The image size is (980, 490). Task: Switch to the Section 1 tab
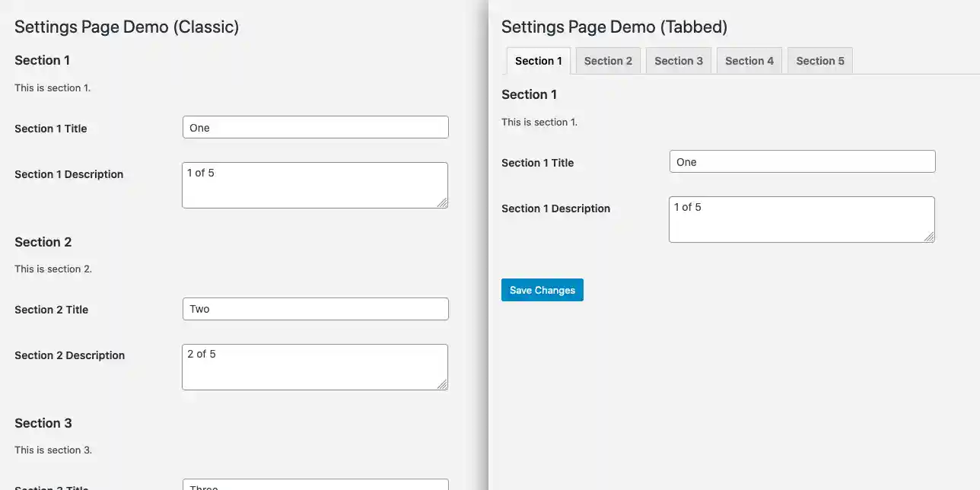[538, 61]
